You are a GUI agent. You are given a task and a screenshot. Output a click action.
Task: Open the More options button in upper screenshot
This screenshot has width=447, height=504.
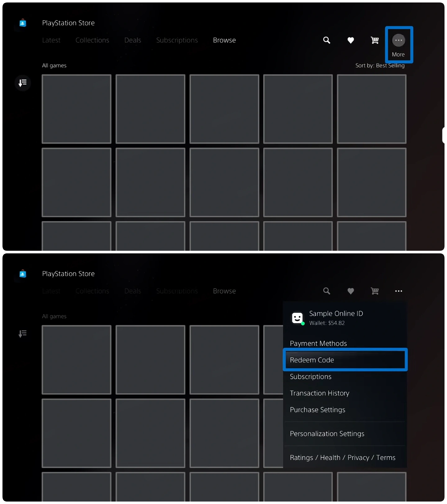pyautogui.click(x=399, y=40)
